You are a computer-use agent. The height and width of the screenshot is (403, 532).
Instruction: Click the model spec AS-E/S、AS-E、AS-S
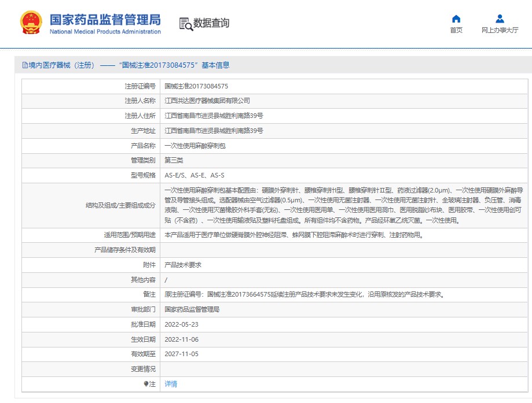tap(195, 175)
